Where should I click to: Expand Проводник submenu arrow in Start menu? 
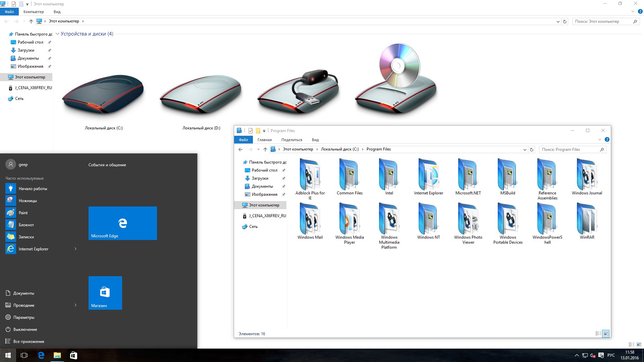click(75, 305)
